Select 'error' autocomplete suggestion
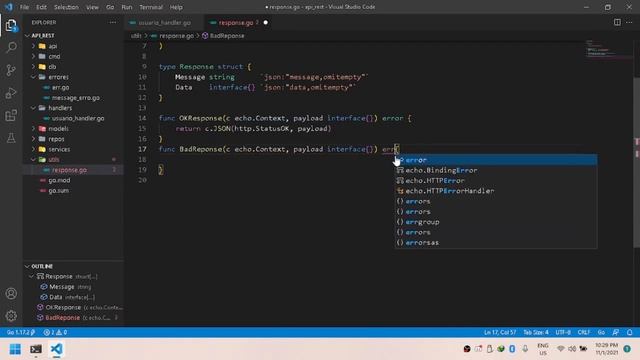The height and width of the screenshot is (360, 640). (496, 160)
